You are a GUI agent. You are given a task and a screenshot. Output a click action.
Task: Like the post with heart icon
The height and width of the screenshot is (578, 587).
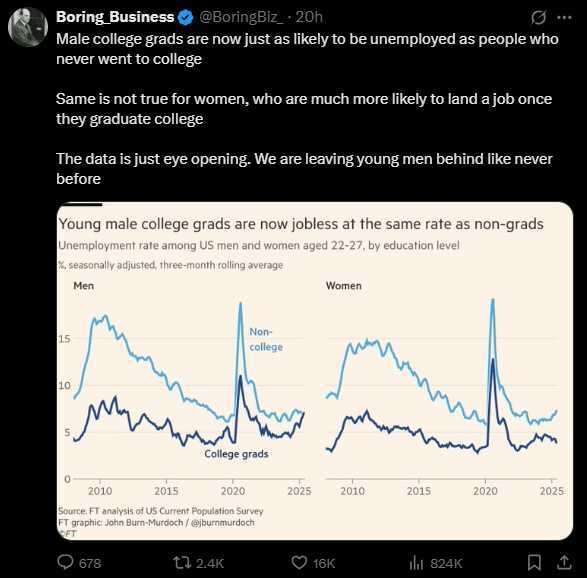click(x=299, y=562)
